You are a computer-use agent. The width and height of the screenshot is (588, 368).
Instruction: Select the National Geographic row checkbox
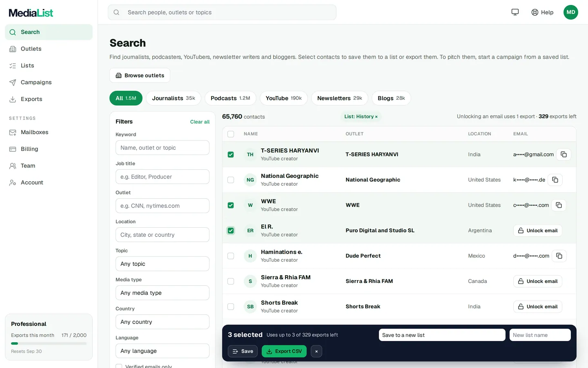click(x=231, y=180)
